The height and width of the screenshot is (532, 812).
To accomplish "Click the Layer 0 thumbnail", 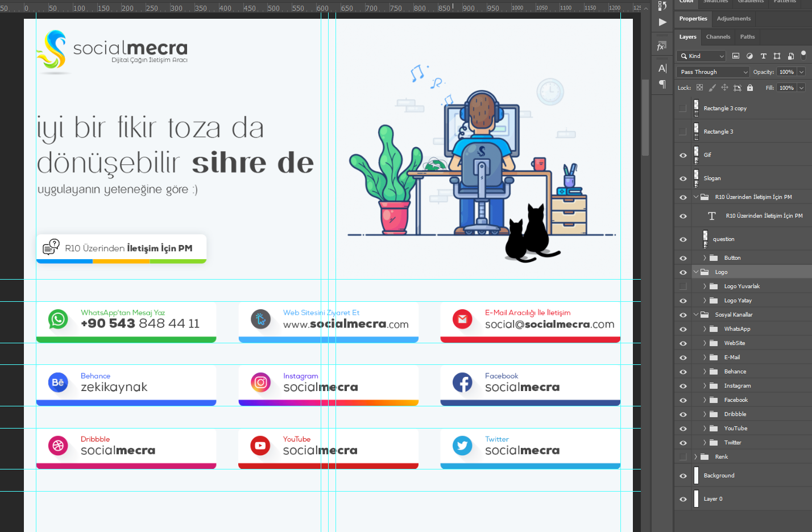I will [x=696, y=499].
